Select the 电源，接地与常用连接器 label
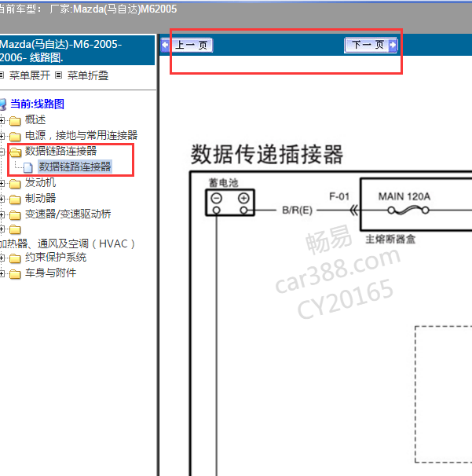This screenshot has height=476, width=472. coord(82,135)
